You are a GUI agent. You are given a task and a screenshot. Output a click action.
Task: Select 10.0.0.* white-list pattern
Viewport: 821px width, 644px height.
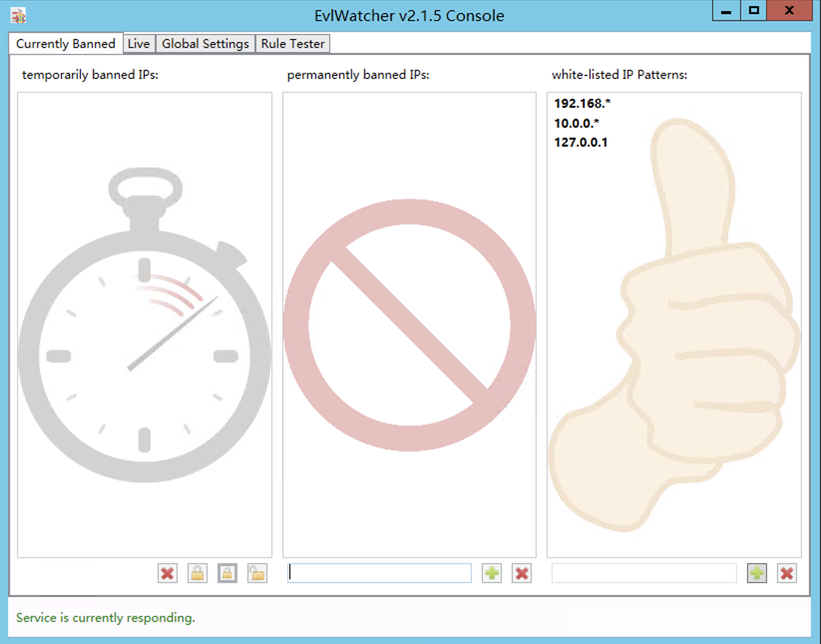(x=577, y=123)
